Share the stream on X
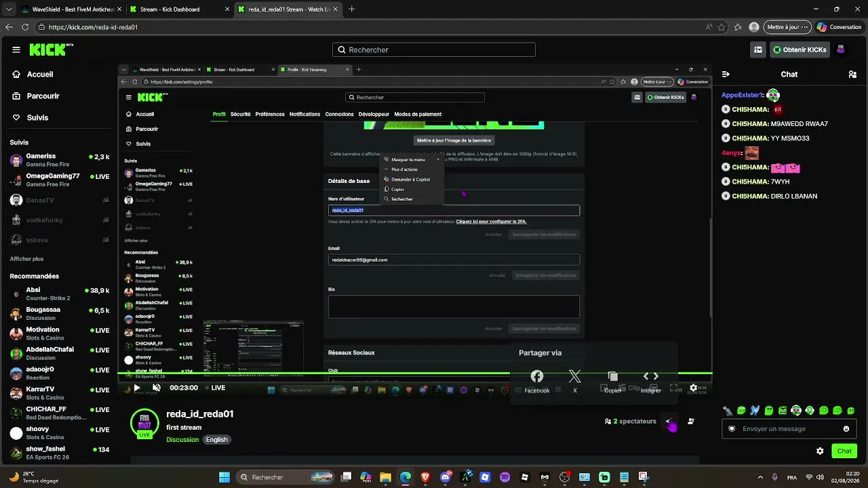868x488 pixels. [x=575, y=382]
